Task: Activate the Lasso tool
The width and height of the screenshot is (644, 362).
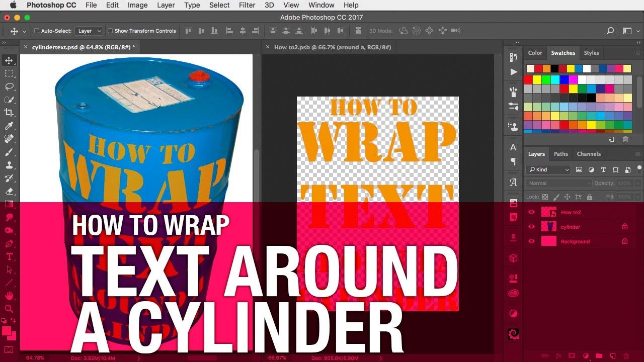Action: 9,86
